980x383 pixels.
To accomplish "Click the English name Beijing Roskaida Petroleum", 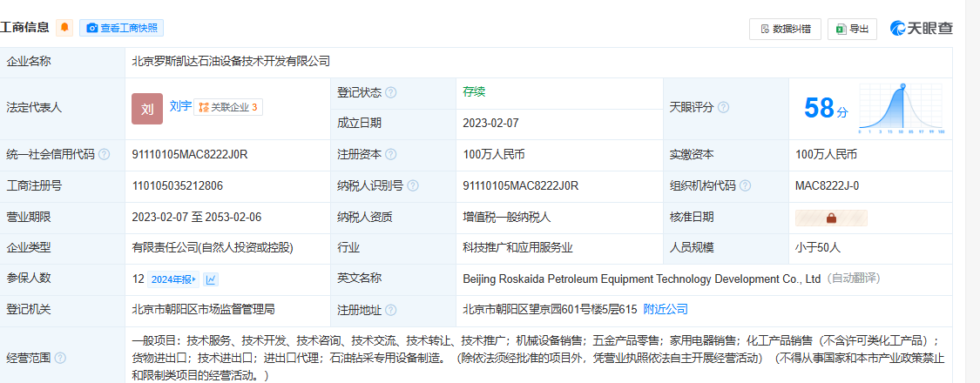I will [x=642, y=279].
